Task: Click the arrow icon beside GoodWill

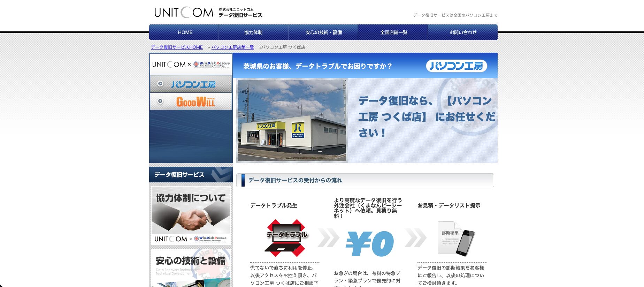Action: pyautogui.click(x=160, y=101)
